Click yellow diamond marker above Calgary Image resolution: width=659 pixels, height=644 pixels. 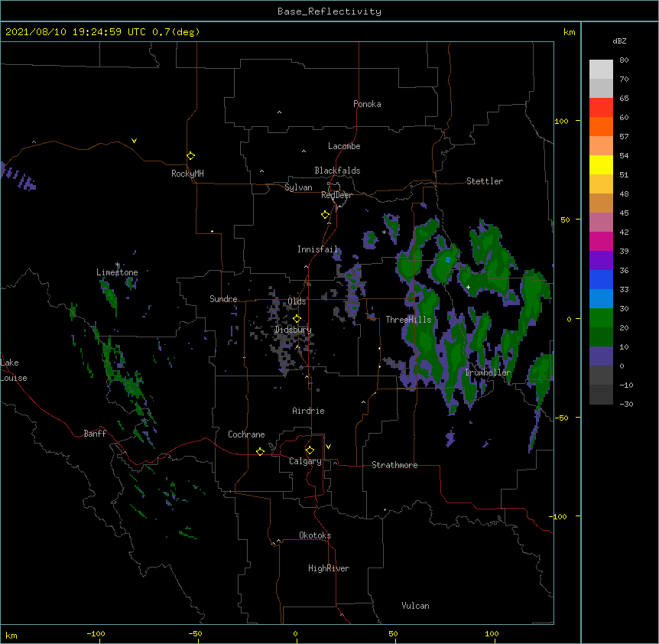[310, 450]
